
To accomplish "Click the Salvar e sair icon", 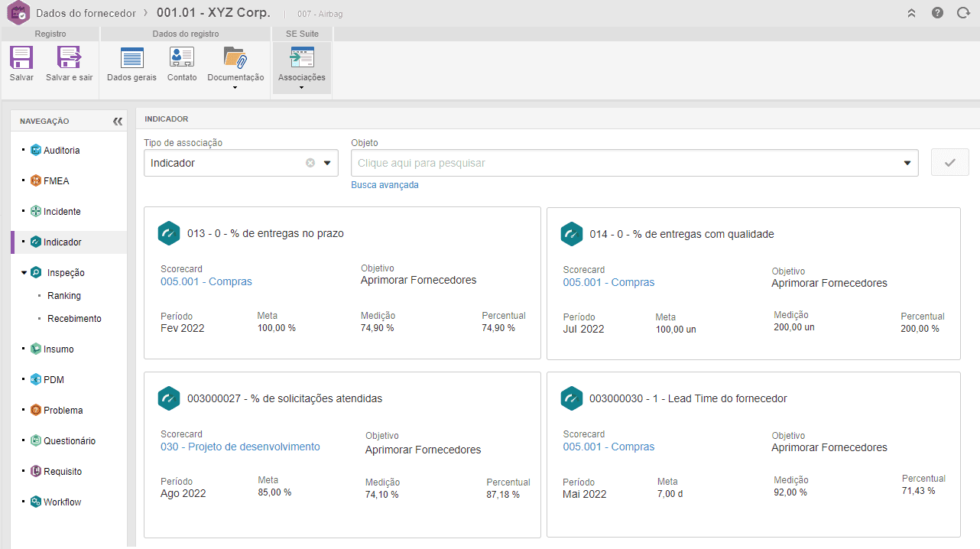I will coord(69,58).
